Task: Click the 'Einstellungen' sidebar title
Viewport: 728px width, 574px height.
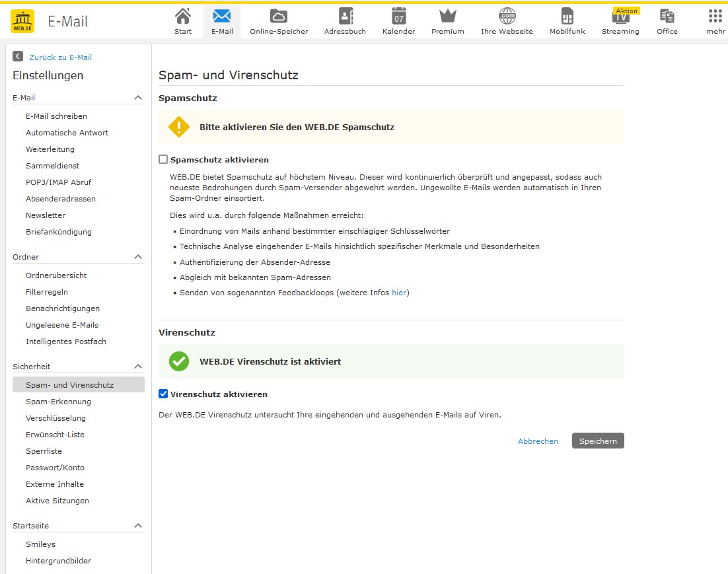Action: pyautogui.click(x=48, y=75)
